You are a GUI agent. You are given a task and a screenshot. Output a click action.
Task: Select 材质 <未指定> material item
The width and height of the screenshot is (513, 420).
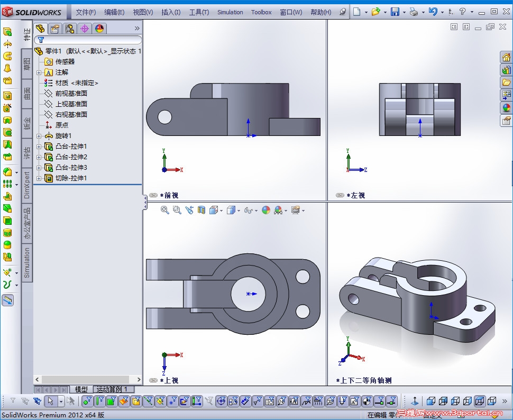[77, 83]
